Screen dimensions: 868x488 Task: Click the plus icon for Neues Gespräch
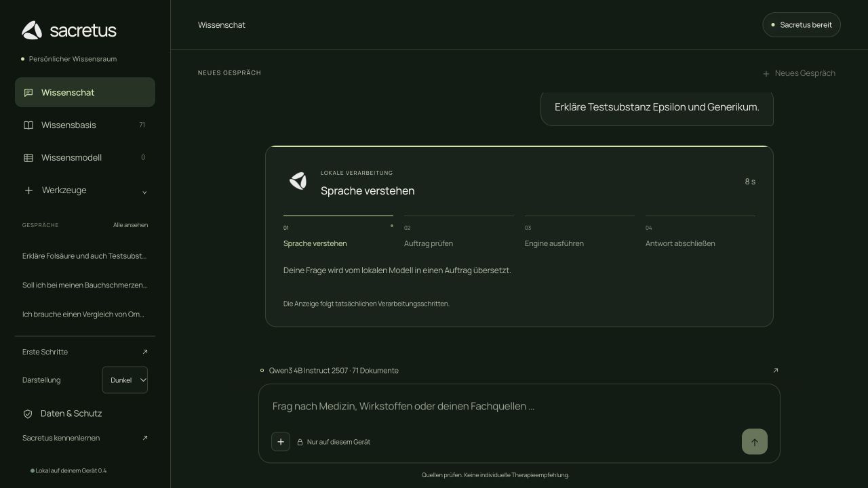pos(766,73)
